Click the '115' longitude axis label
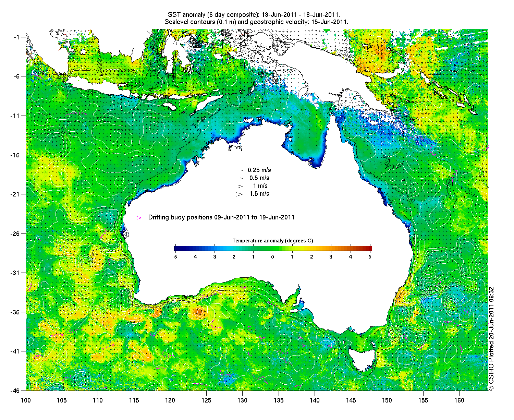Screen dimensions: 514x420 [134, 400]
